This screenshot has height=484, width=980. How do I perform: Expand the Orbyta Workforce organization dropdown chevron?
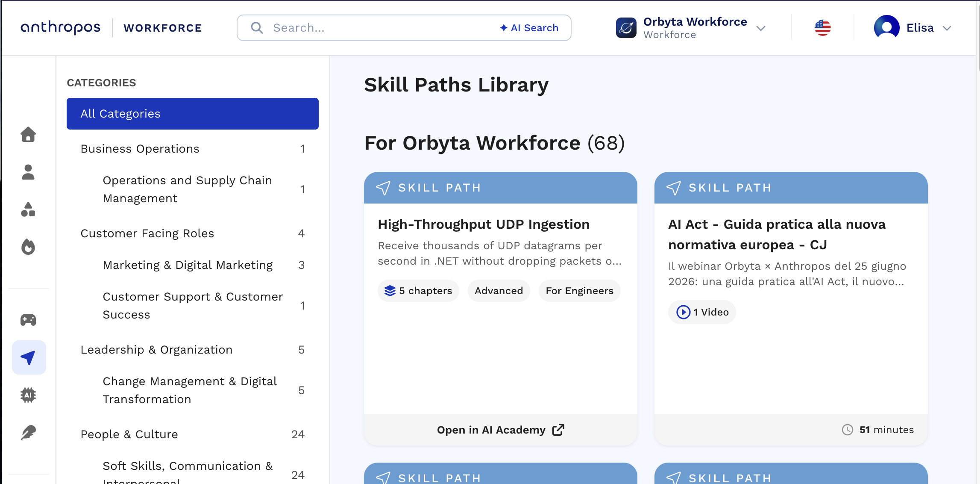click(760, 28)
